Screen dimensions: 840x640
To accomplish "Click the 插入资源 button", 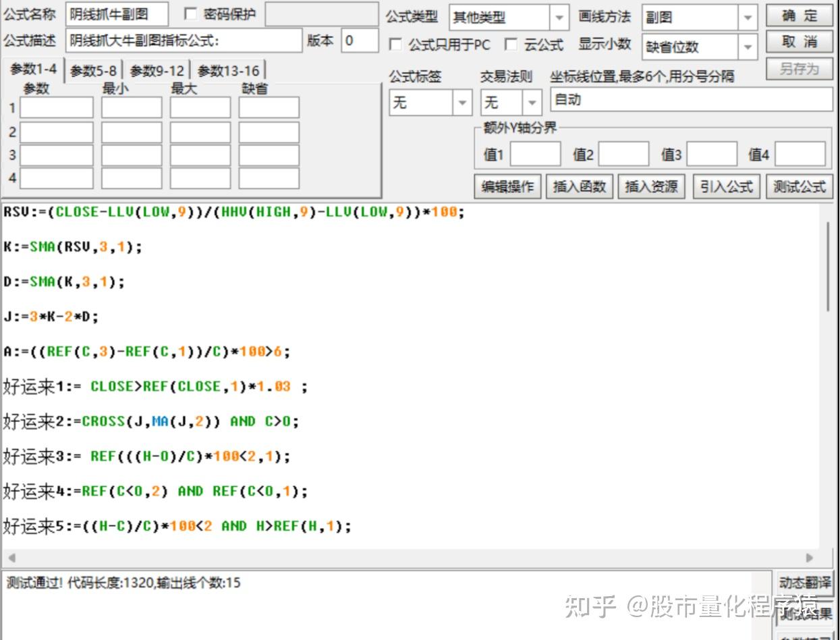I will click(x=651, y=187).
